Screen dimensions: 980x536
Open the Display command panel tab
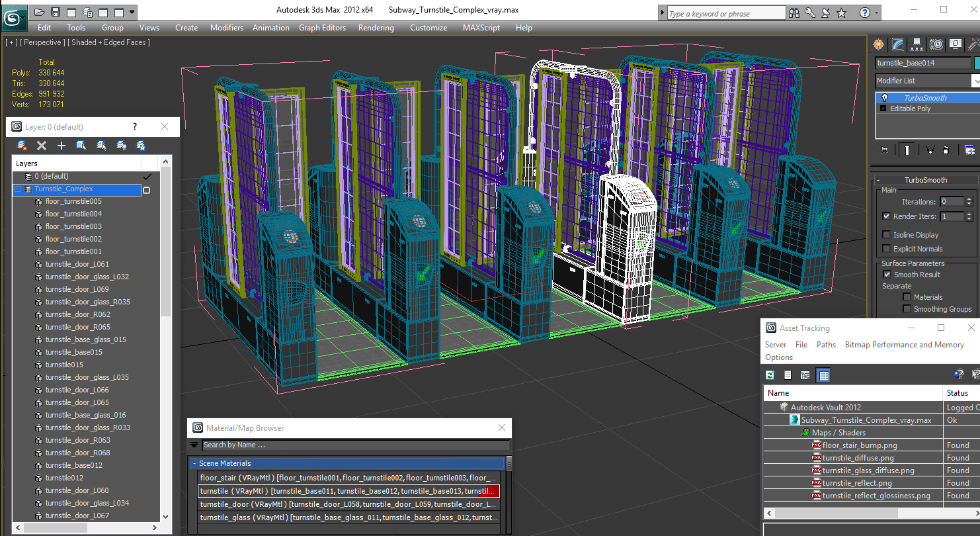[x=955, y=44]
